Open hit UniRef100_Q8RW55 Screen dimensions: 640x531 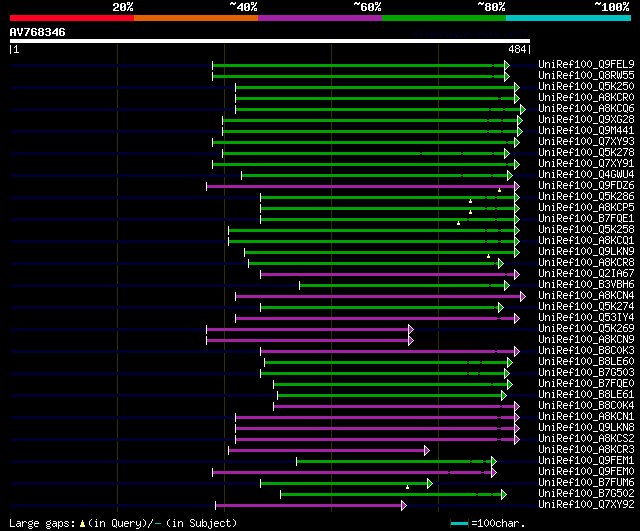[x=586, y=75]
